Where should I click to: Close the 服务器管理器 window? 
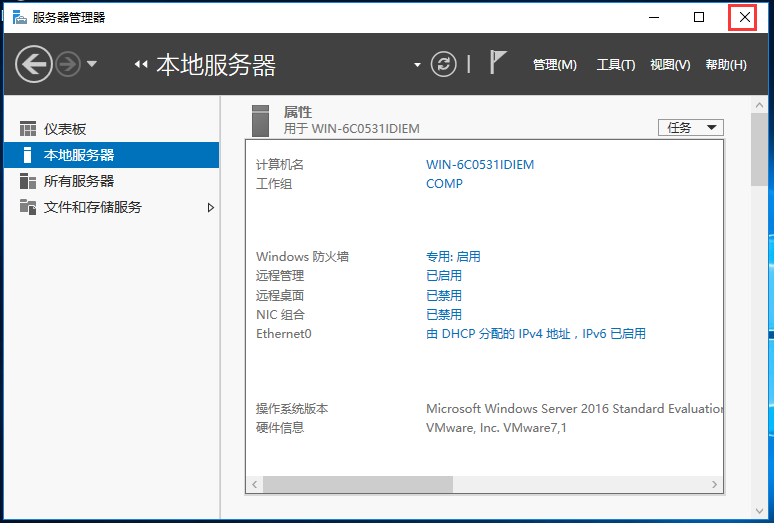pyautogui.click(x=744, y=17)
